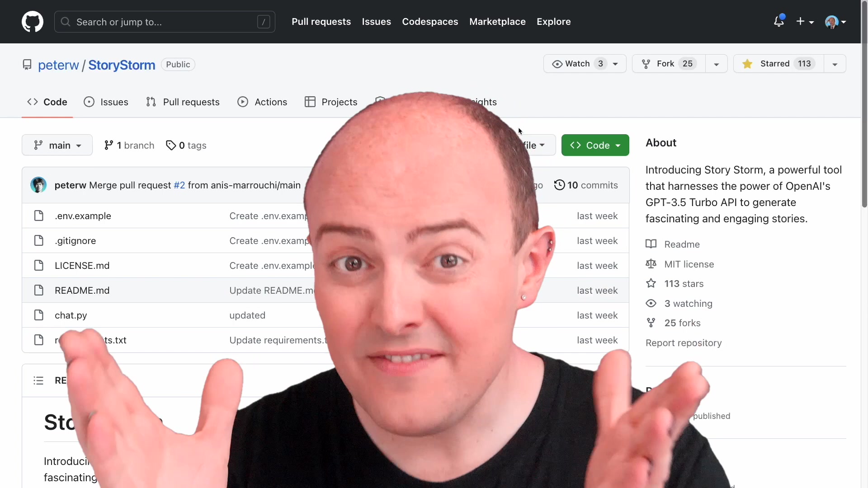The width and height of the screenshot is (868, 488).
Task: Open the plus create-new dropdown
Action: click(x=805, y=22)
